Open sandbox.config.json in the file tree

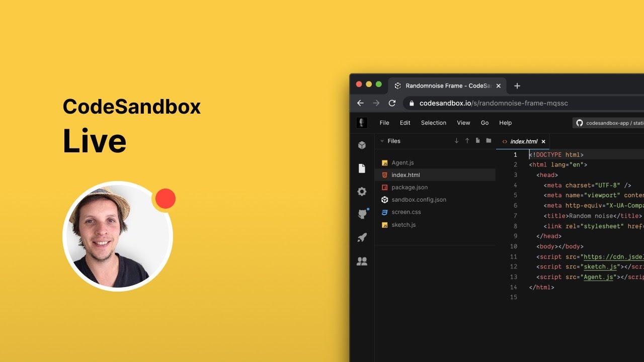click(435, 200)
